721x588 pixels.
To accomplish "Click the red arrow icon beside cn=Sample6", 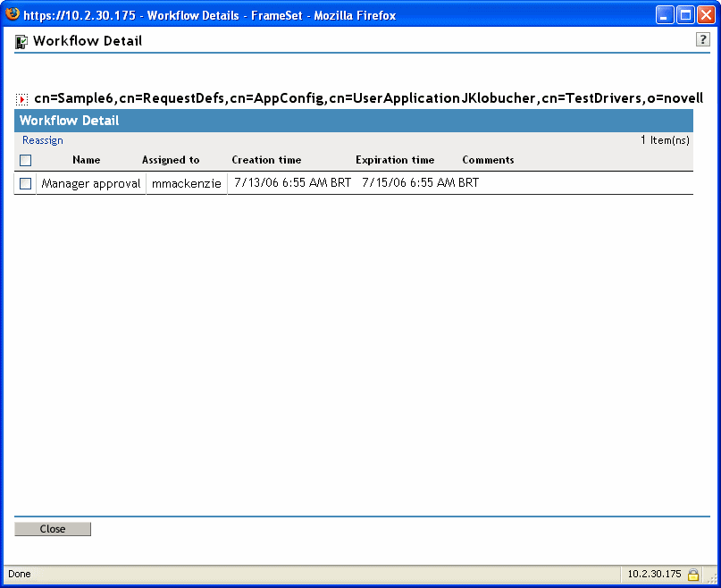I will pos(21,99).
